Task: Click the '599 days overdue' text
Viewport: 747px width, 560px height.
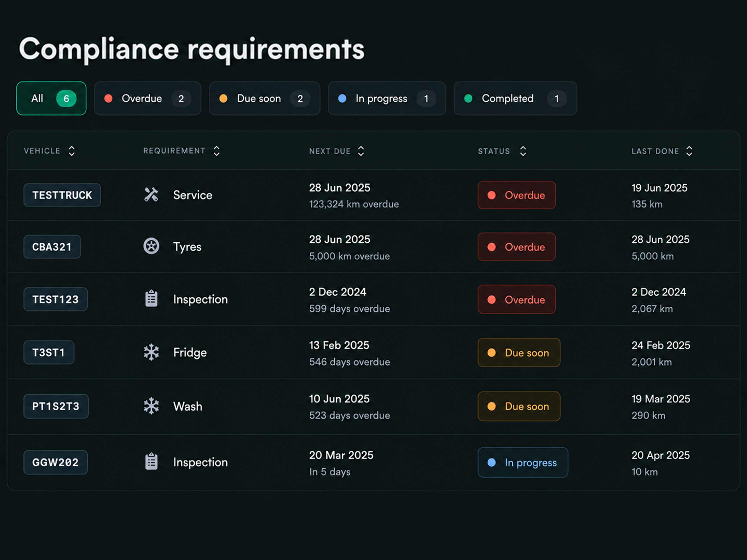Action: pyautogui.click(x=350, y=309)
